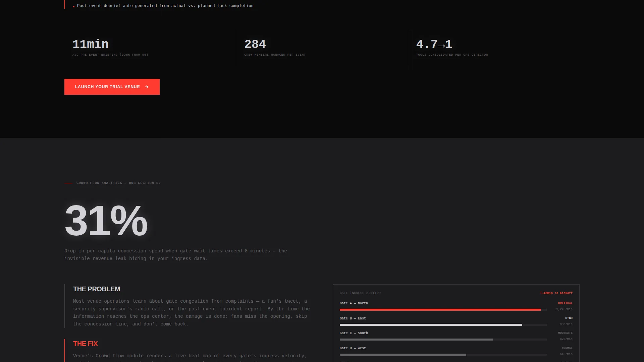Click 'Avg pre-event briefing (down from 90)' caption
The image size is (644, 362).
(110, 55)
